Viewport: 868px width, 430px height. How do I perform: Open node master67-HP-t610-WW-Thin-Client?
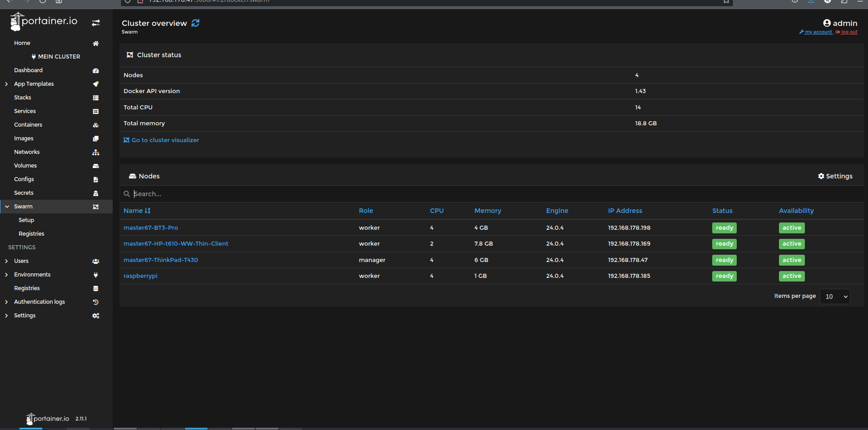pos(176,244)
